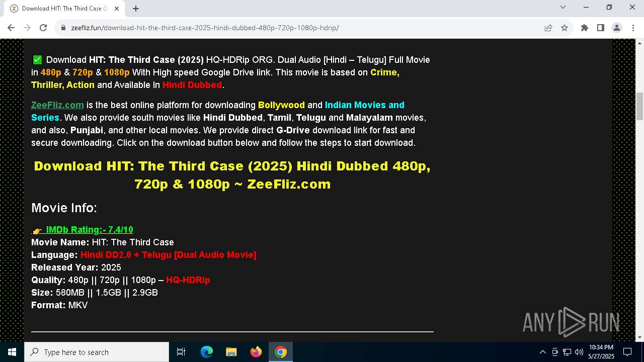Open File Explorer from the taskbar
Image resolution: width=644 pixels, height=362 pixels.
231,352
